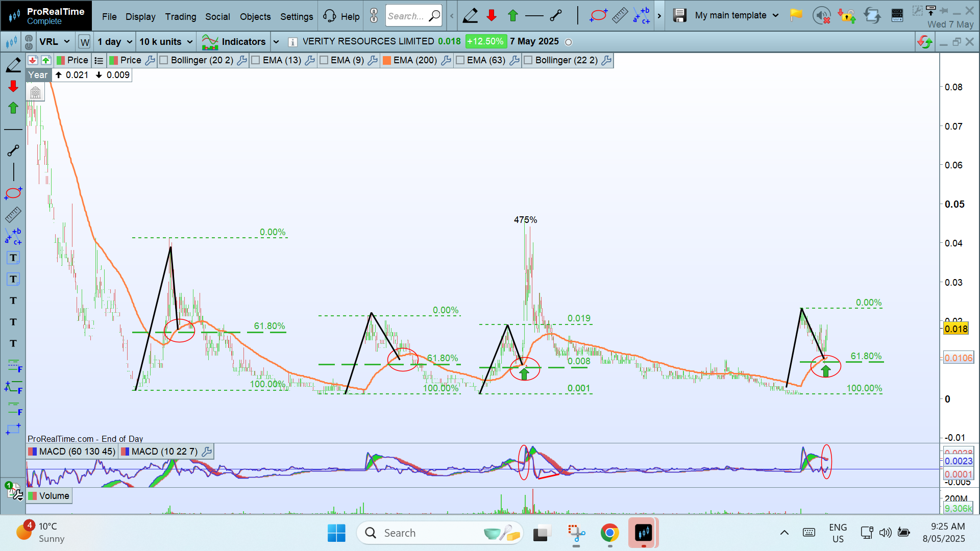The image size is (980, 551).
Task: Click the Volume color swatch
Action: click(x=32, y=496)
